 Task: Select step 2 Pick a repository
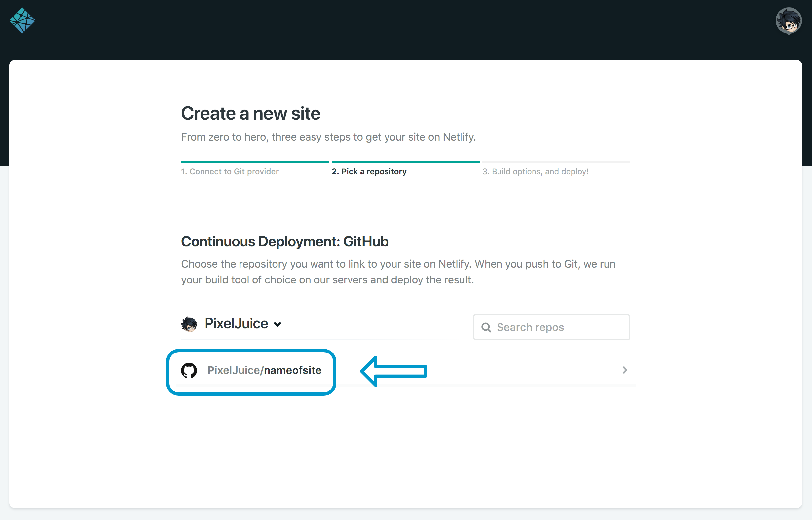(369, 171)
